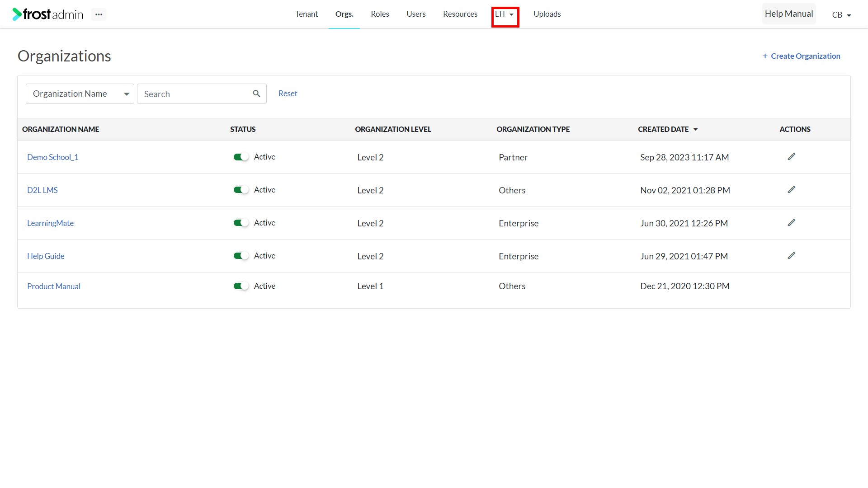Open the CB user account dropdown
868x488 pixels.
(841, 15)
